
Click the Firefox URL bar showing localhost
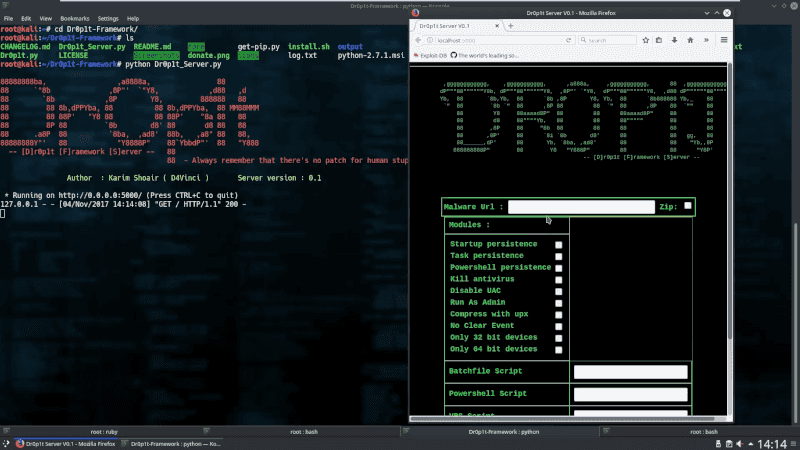pos(499,40)
